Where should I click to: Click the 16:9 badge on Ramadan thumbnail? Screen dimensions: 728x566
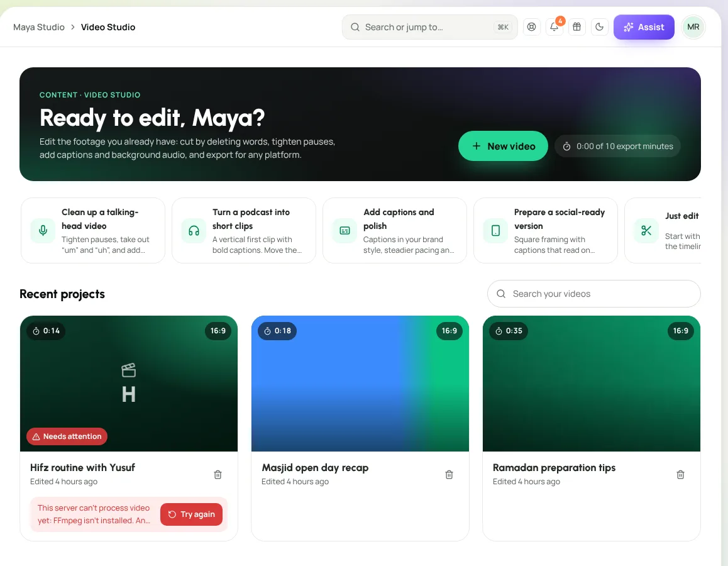681,331
